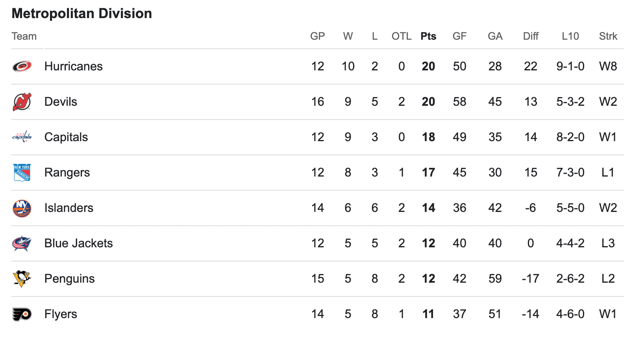Click the Diff column header
The image size is (644, 346).
[x=531, y=36]
